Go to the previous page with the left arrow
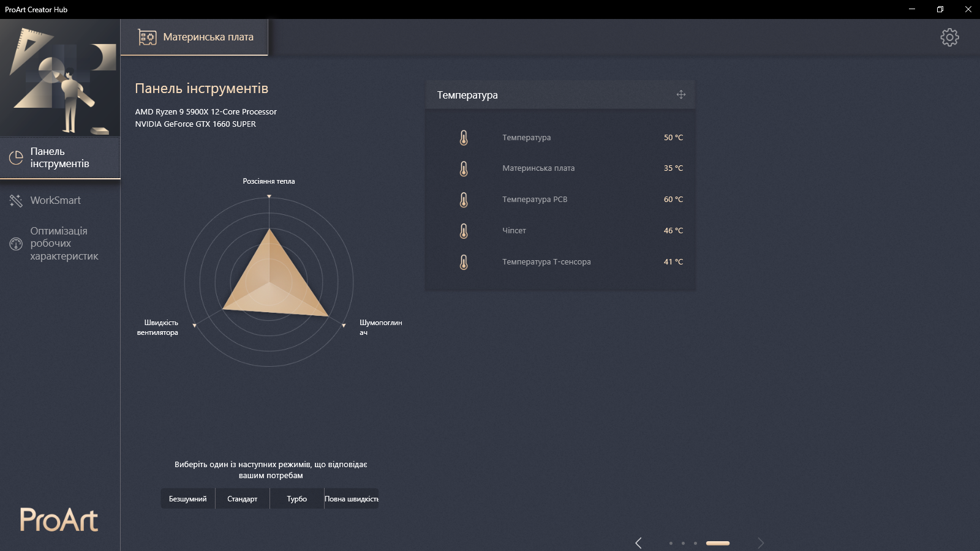 638,543
